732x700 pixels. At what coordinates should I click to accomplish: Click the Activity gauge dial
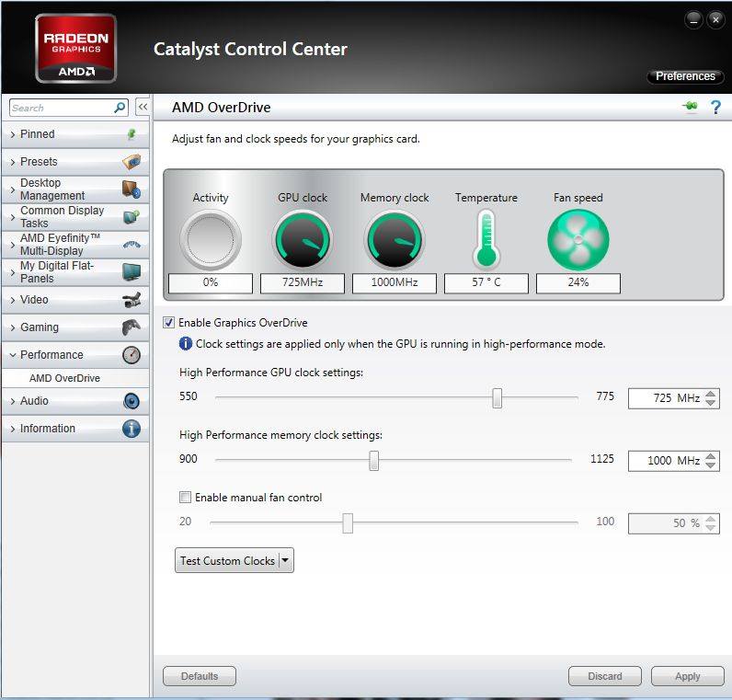click(x=211, y=239)
